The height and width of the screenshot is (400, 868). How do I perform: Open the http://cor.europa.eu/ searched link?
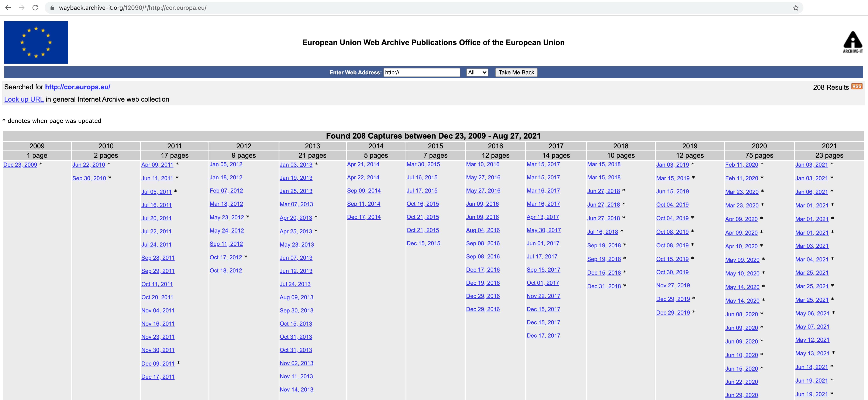tap(77, 87)
